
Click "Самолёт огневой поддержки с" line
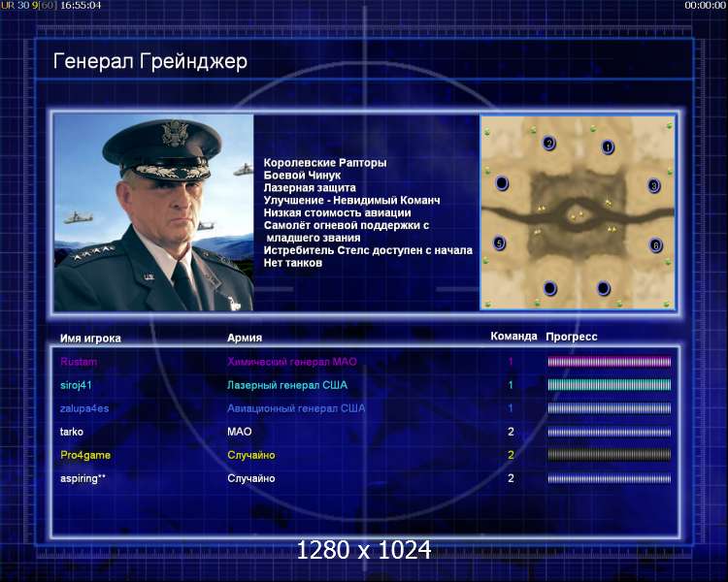click(x=347, y=225)
